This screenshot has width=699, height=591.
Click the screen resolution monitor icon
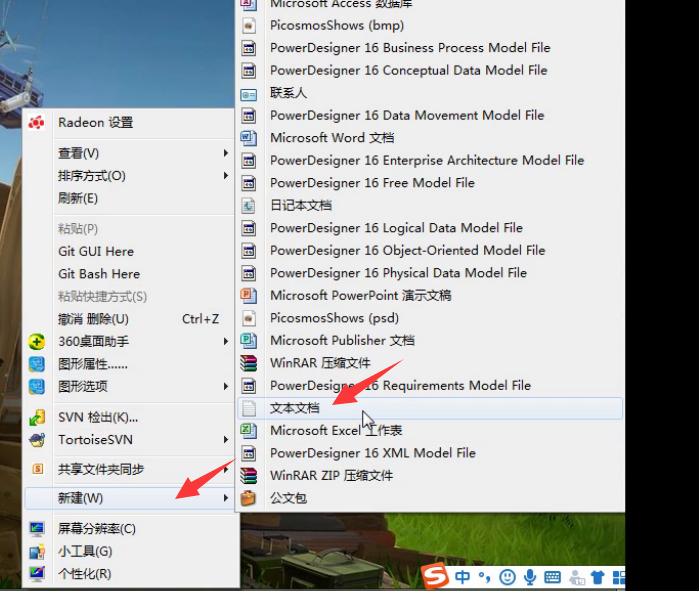[37, 529]
